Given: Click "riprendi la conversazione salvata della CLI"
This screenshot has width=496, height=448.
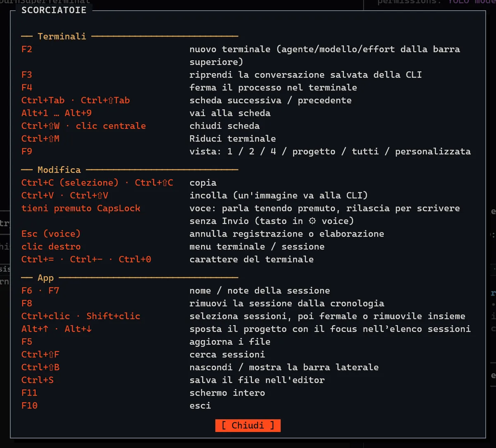Looking at the screenshot, I should tap(306, 75).
